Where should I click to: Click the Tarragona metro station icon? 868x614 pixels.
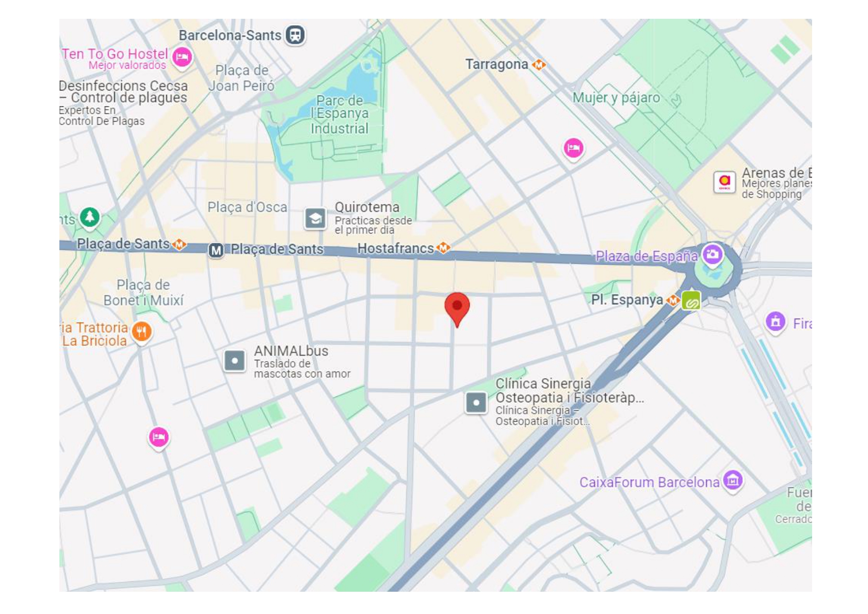[539, 64]
